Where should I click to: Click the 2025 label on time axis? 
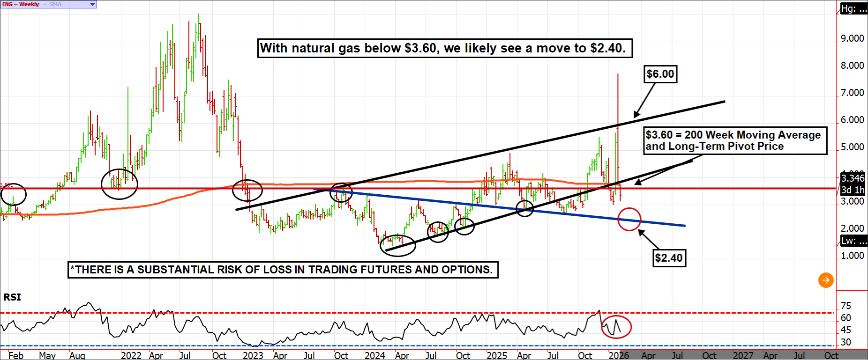coord(497,355)
